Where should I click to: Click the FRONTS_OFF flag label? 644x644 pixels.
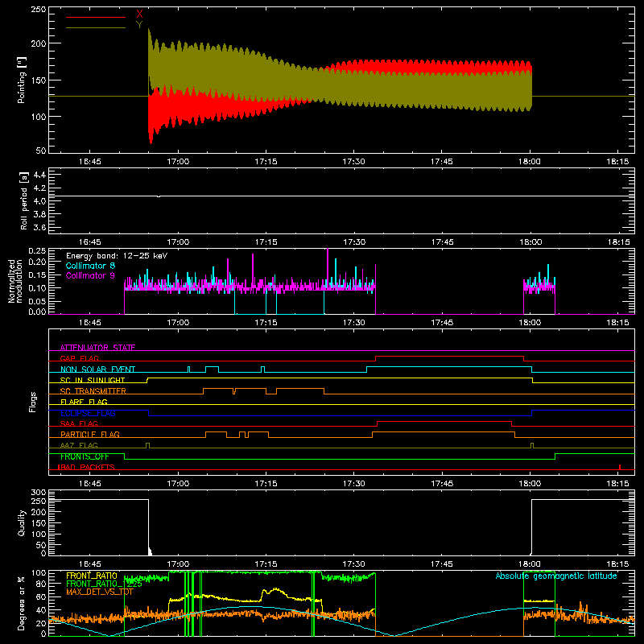pyautogui.click(x=85, y=456)
